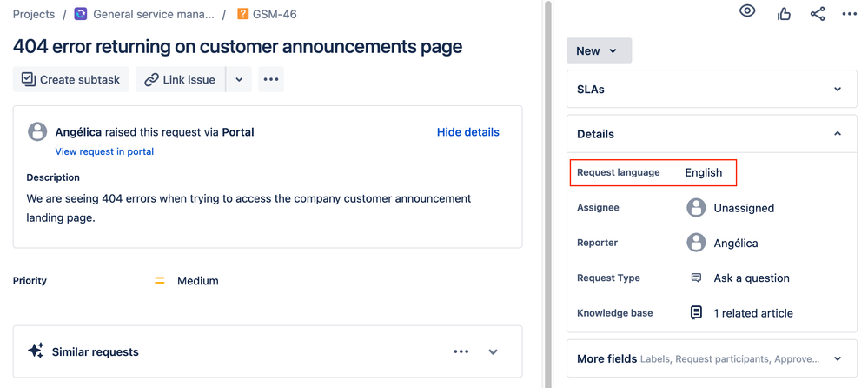Click the Medium priority value

tap(197, 281)
